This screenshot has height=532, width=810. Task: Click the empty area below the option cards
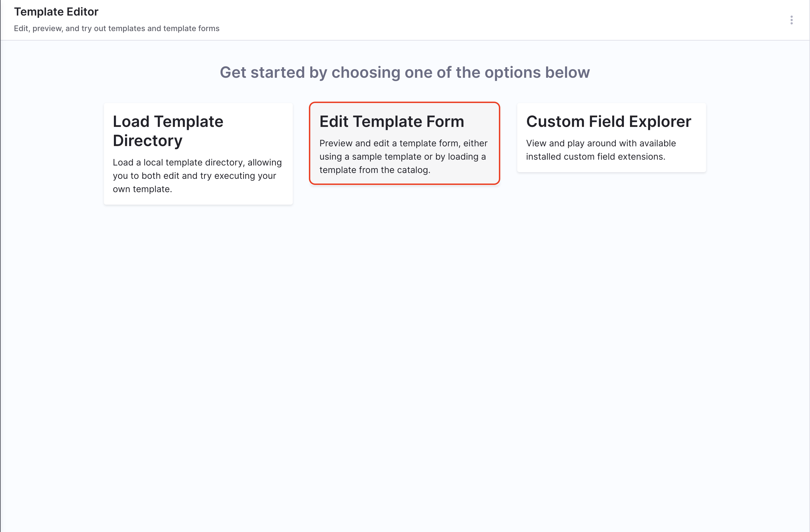coord(404,340)
